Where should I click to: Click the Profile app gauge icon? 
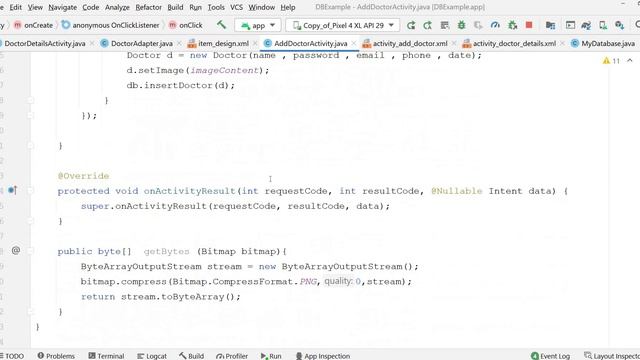coord(495,25)
